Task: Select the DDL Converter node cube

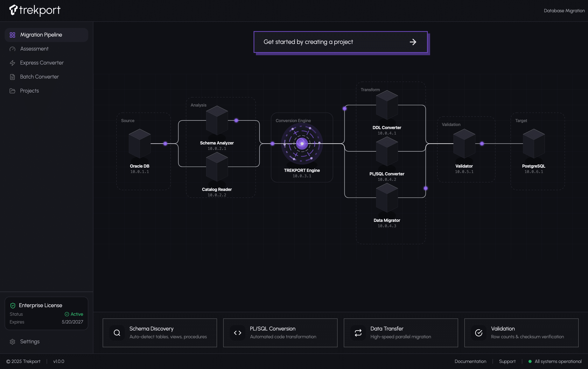Action: [387, 105]
